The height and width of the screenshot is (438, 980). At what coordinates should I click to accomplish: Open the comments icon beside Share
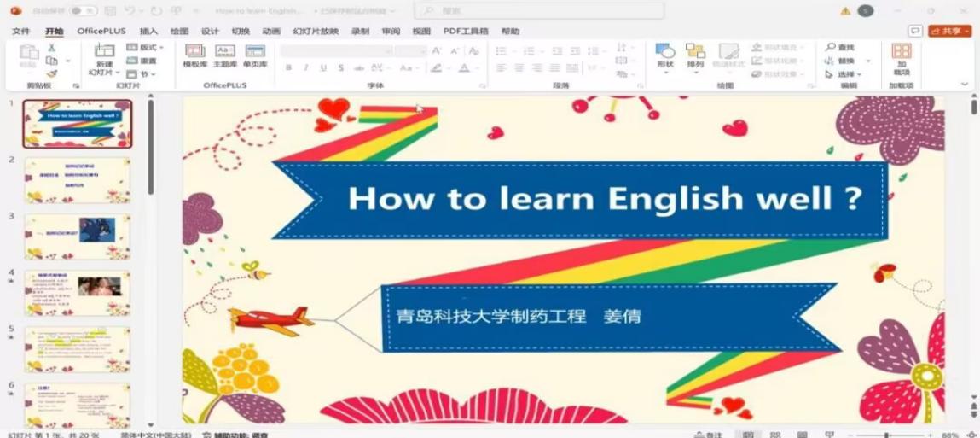[915, 31]
